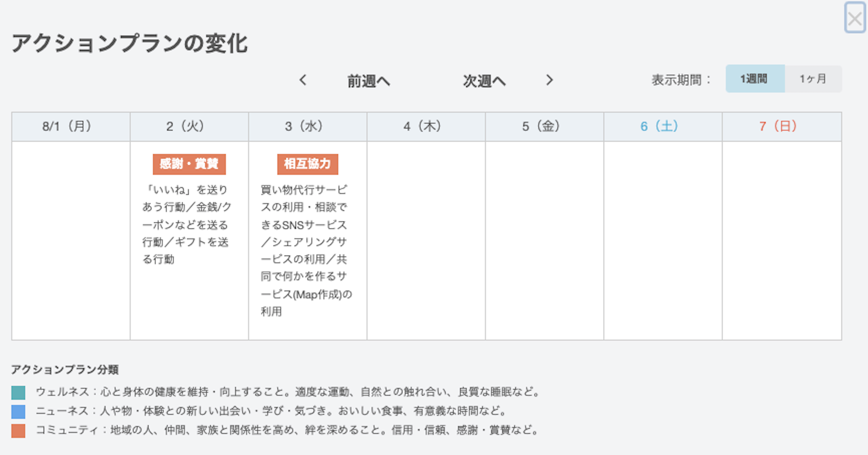This screenshot has width=868, height=455.
Task: Go to previous week via 前週へ
Action: [x=369, y=81]
